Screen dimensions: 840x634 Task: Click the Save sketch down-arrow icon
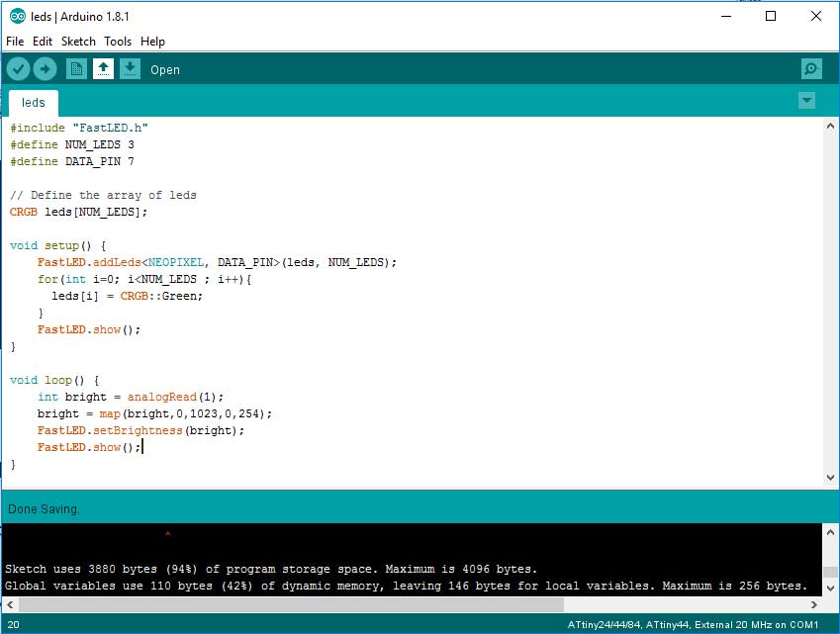point(130,69)
